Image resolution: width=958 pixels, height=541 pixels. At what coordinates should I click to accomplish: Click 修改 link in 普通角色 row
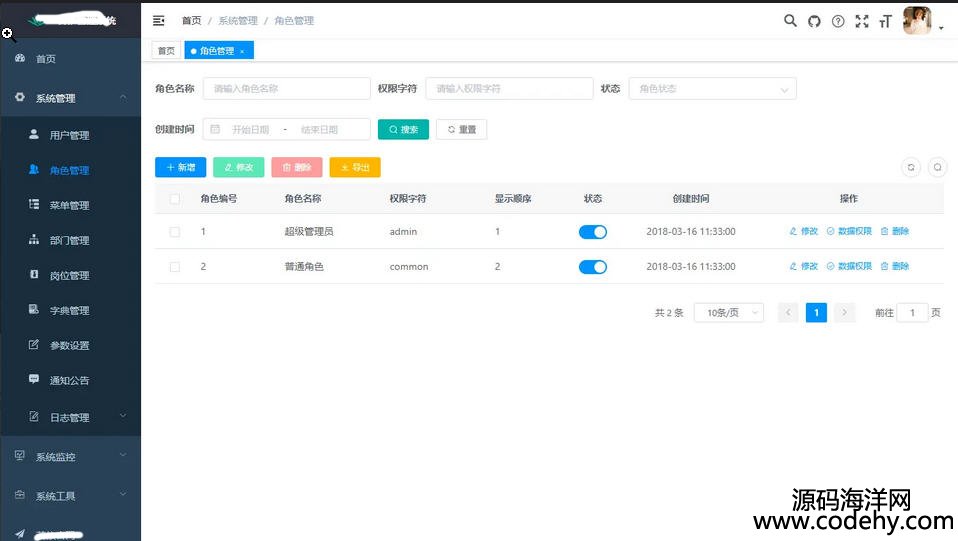(803, 266)
